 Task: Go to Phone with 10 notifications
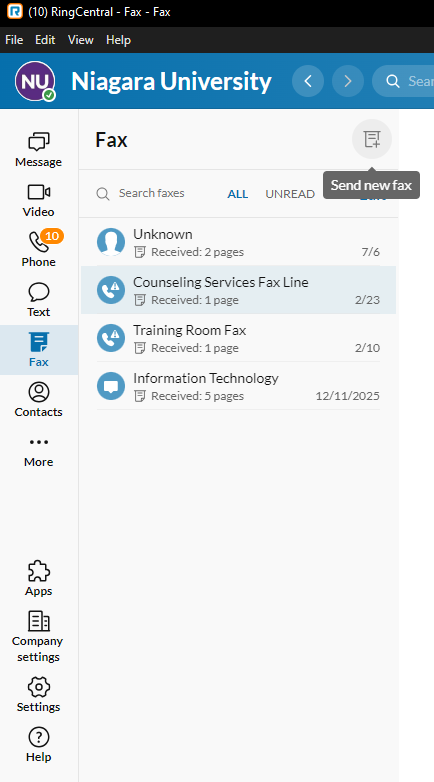click(x=38, y=249)
